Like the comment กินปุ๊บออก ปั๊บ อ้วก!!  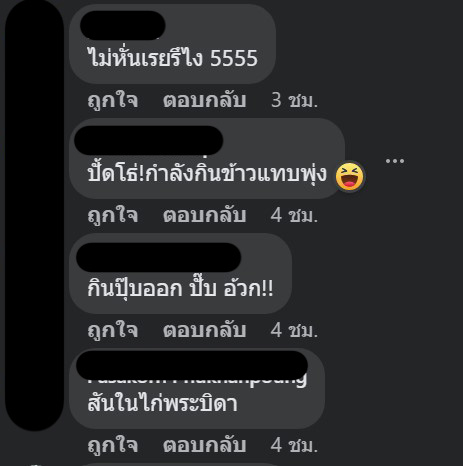(x=113, y=330)
